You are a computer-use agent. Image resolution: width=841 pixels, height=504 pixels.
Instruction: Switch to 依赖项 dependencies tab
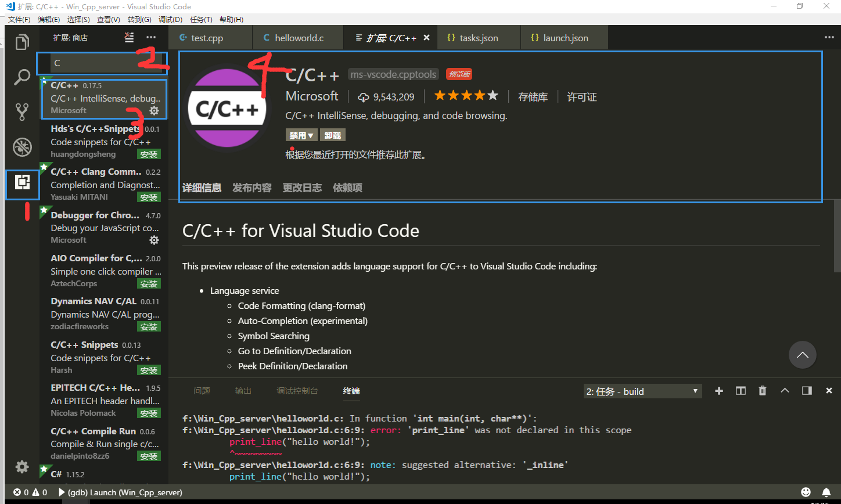point(347,188)
